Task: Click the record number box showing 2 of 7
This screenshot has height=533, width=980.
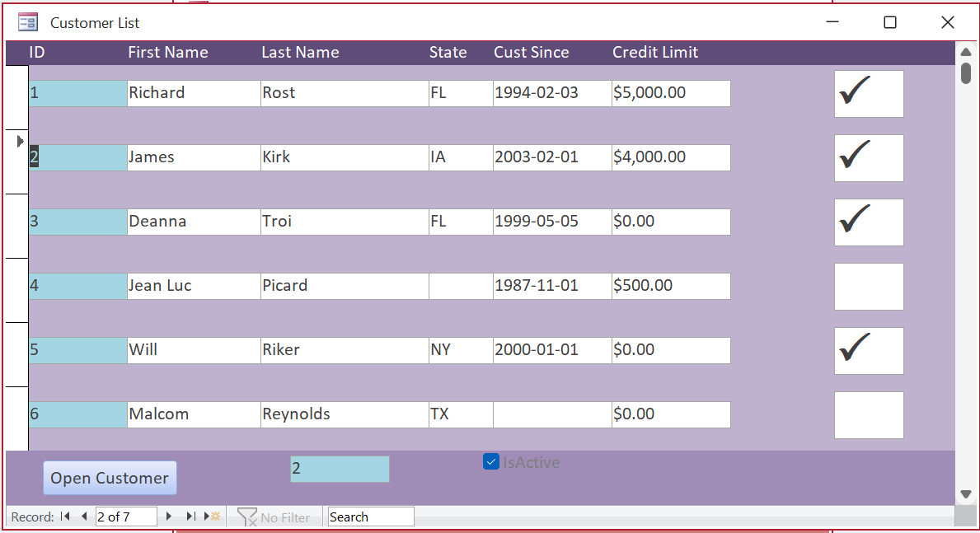Action: [125, 517]
